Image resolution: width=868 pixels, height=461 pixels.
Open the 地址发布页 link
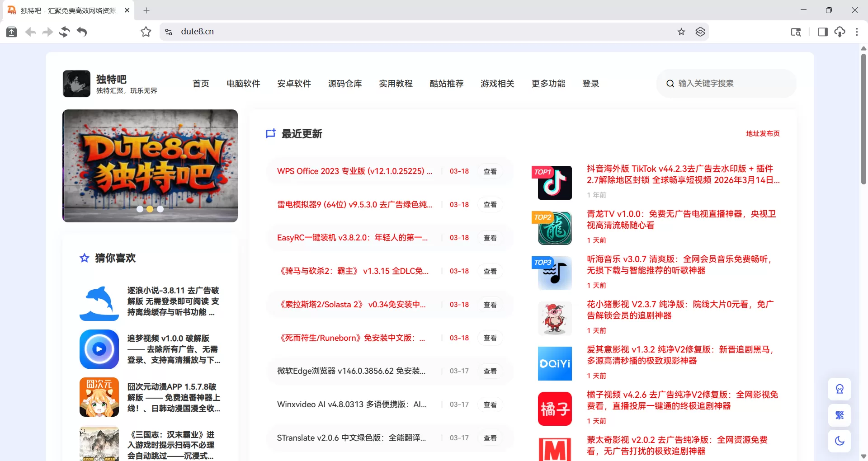(763, 133)
